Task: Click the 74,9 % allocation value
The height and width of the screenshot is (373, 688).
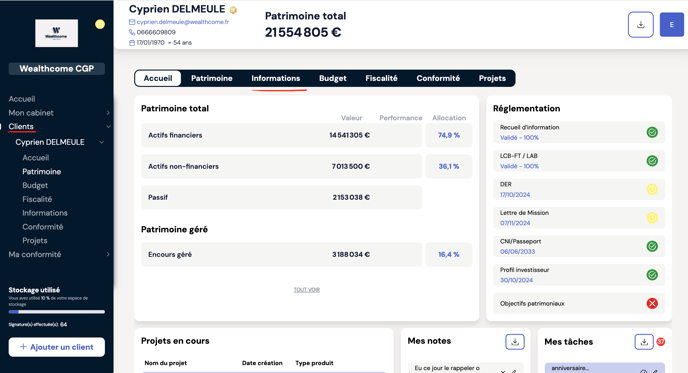Action: click(449, 135)
